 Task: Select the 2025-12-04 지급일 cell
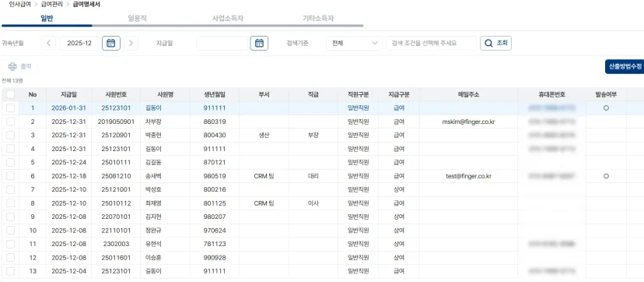pos(68,271)
